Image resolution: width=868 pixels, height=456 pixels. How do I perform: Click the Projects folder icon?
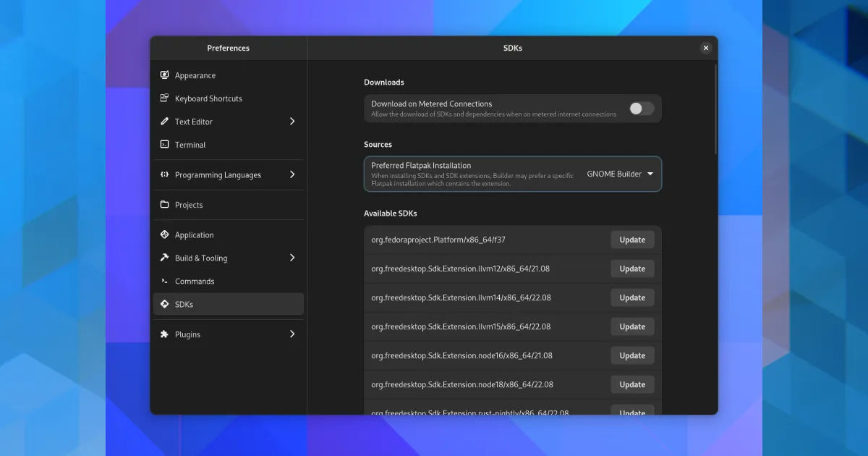[x=165, y=205]
